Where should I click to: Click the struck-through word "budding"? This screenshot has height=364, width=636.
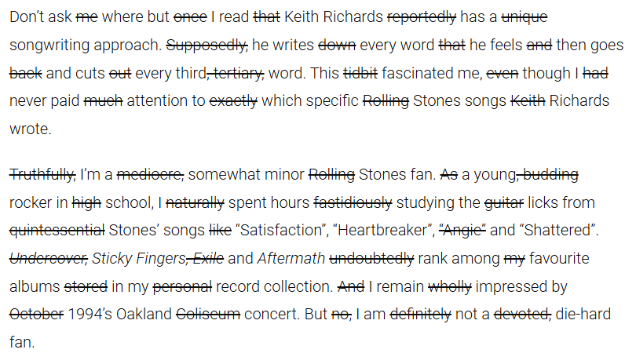(550, 175)
